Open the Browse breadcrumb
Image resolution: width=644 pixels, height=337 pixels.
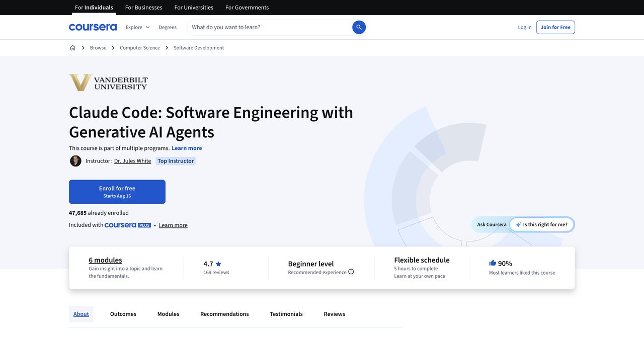pyautogui.click(x=98, y=48)
